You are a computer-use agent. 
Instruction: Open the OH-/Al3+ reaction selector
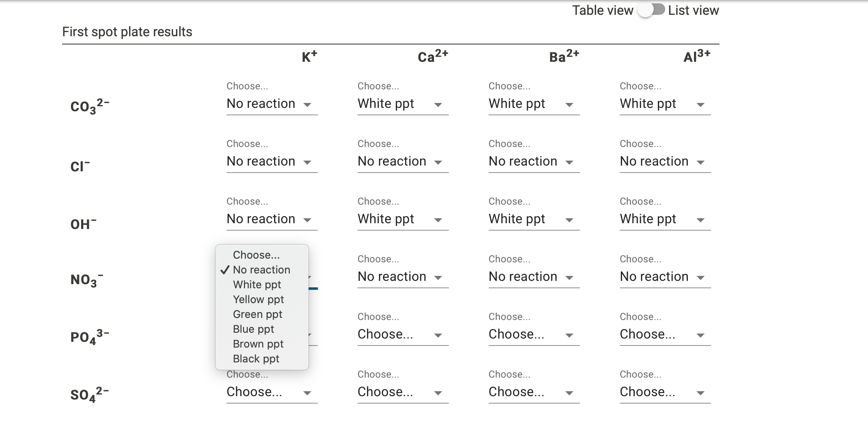(664, 219)
